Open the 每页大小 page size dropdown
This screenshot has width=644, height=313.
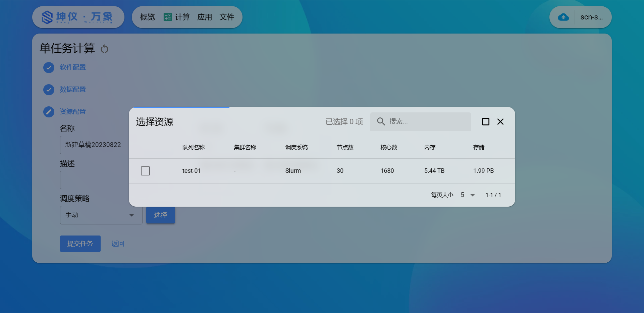(x=468, y=195)
